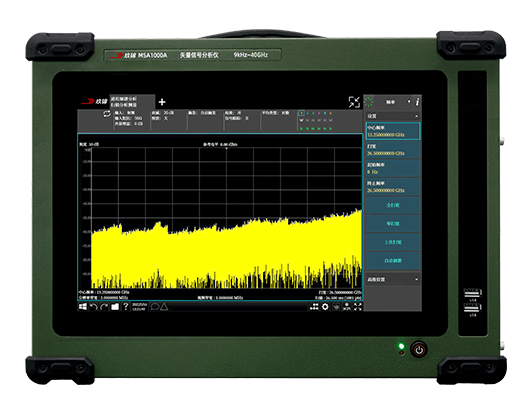The height and width of the screenshot is (416, 532).
Task: Click the 自动调谐 button
Action: [393, 261]
